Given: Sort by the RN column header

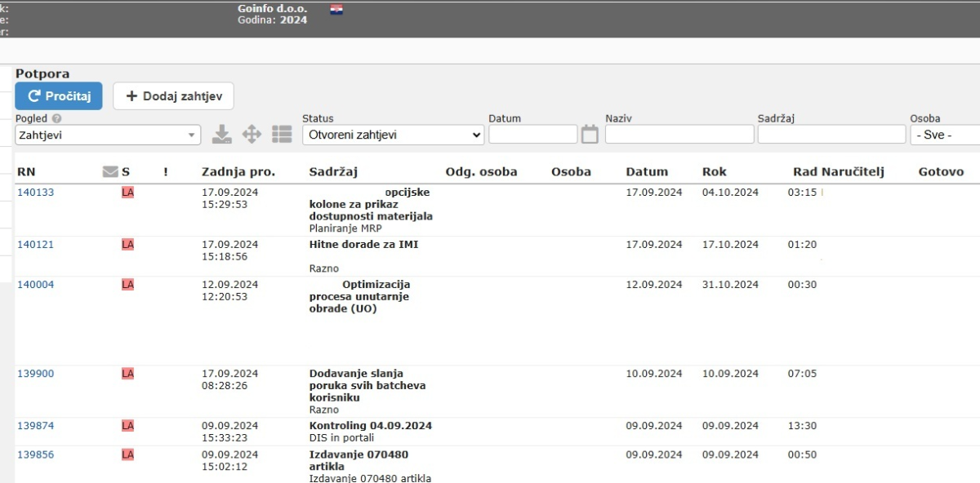Looking at the screenshot, I should tap(26, 172).
